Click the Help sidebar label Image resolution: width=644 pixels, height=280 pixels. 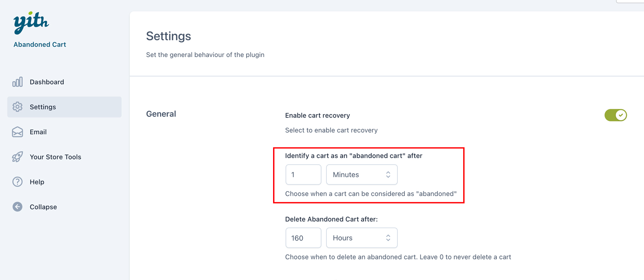click(x=37, y=182)
